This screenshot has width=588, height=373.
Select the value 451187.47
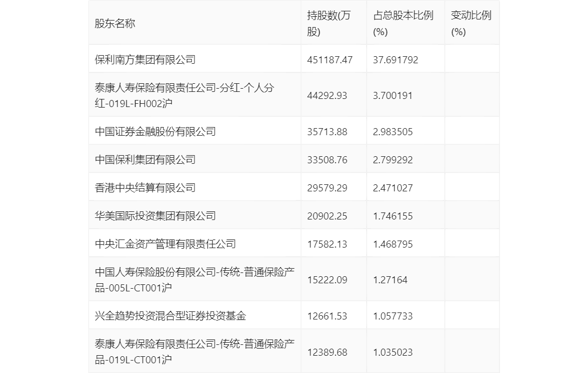point(330,59)
